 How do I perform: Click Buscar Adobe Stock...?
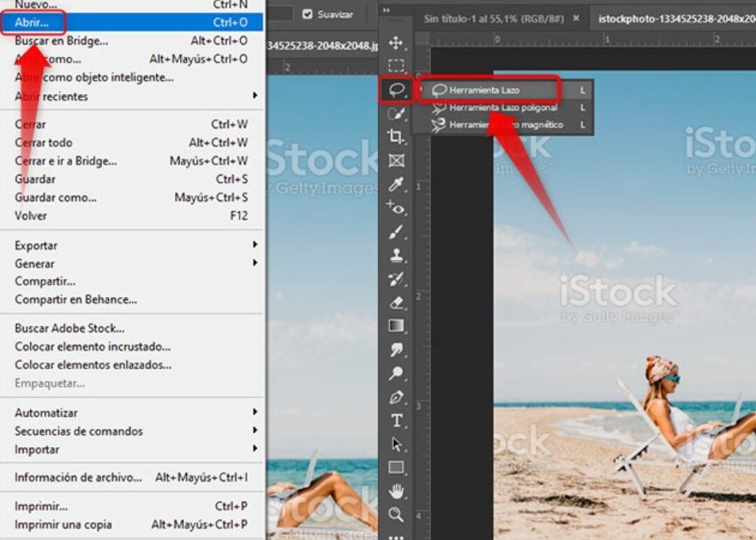pos(132,328)
